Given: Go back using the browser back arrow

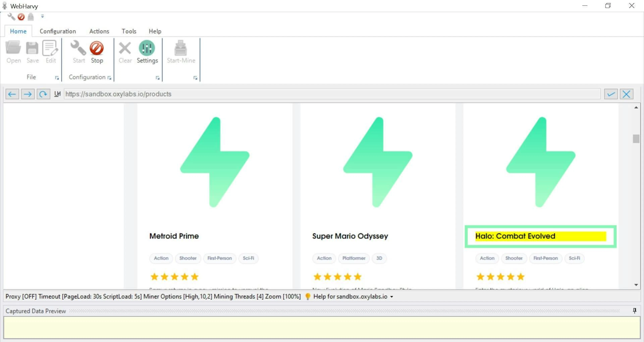Looking at the screenshot, I should point(12,94).
